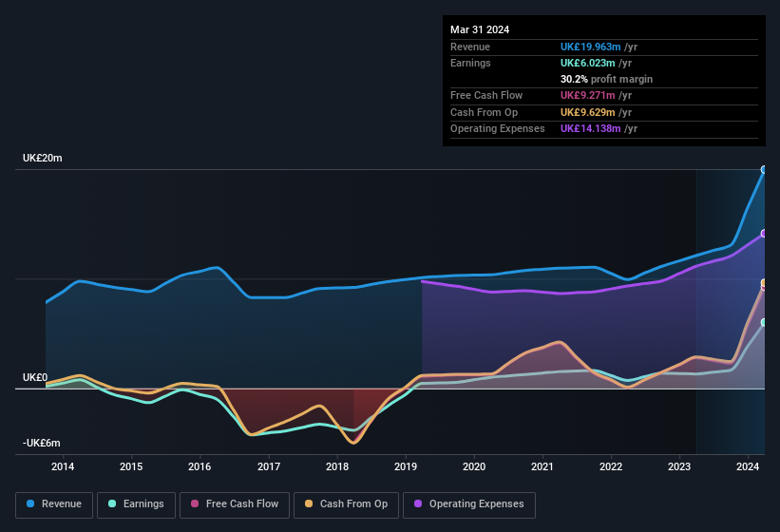Click the 2021 x-axis label
Viewport: 780px width, 532px height.
coord(542,466)
